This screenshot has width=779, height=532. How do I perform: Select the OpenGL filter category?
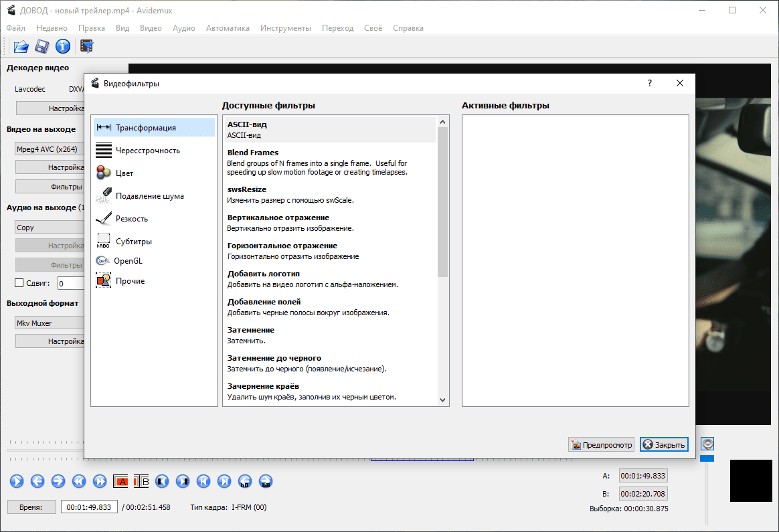(x=154, y=261)
